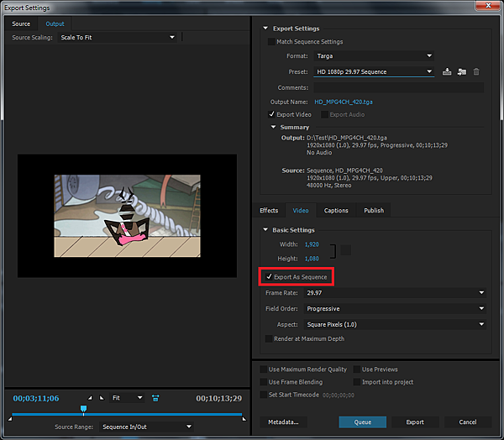The image size is (504, 440).
Task: Open the Preset dropdown list
Action: [374, 71]
